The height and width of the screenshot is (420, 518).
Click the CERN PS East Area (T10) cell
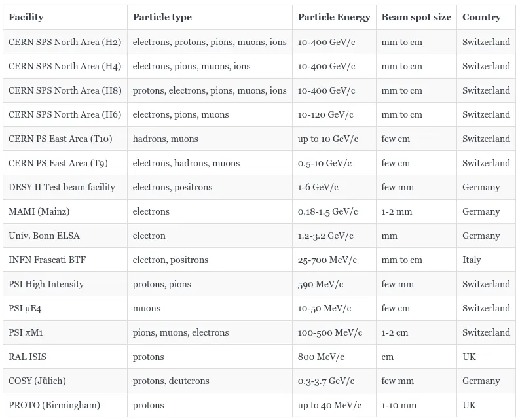(65, 139)
